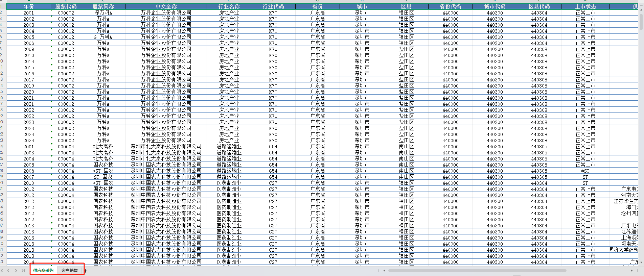Click 国农科技 in the 2005 row

(103, 165)
